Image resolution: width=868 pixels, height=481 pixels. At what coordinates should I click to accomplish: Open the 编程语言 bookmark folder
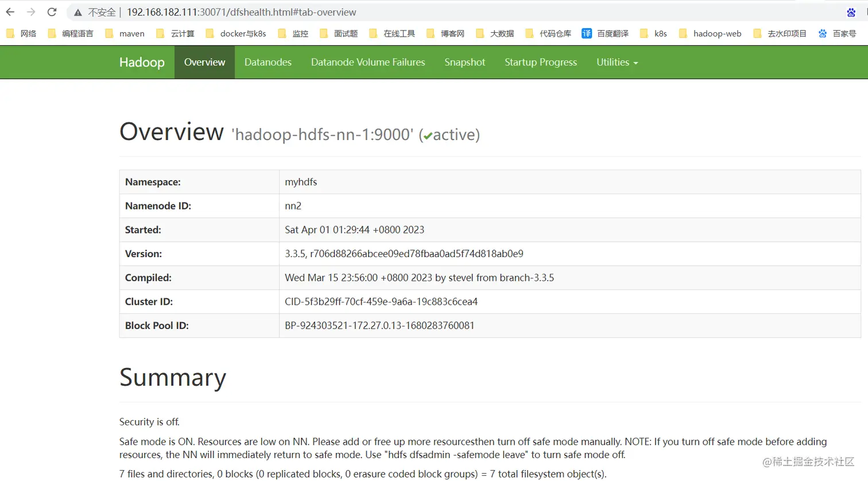(71, 33)
